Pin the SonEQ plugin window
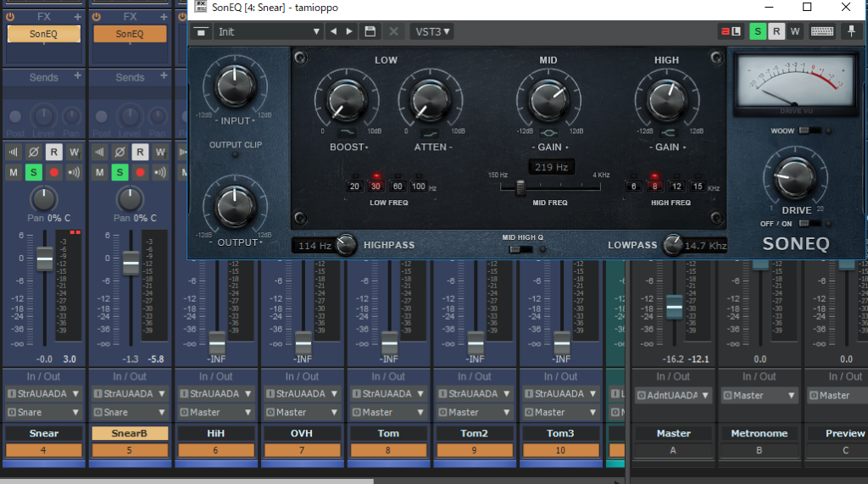Viewport: 868px width, 484px height. pyautogui.click(x=851, y=31)
